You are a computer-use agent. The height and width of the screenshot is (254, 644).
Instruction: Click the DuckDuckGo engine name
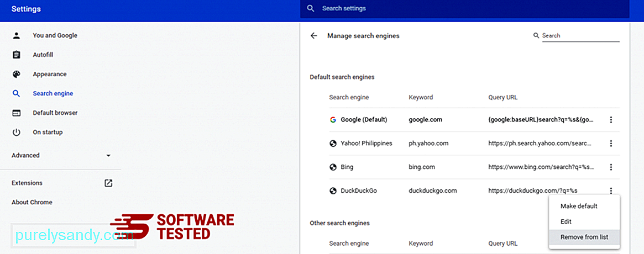pos(359,191)
